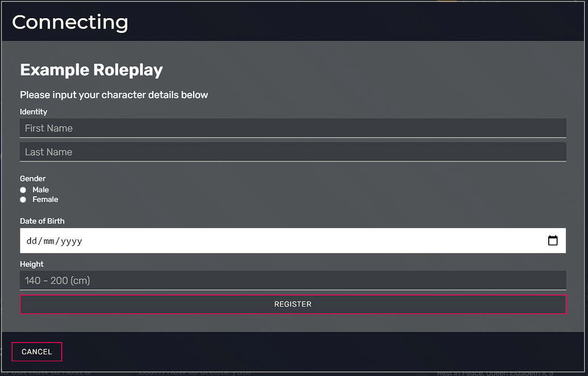Select the Female gender option
The image size is (588, 376).
tap(23, 200)
